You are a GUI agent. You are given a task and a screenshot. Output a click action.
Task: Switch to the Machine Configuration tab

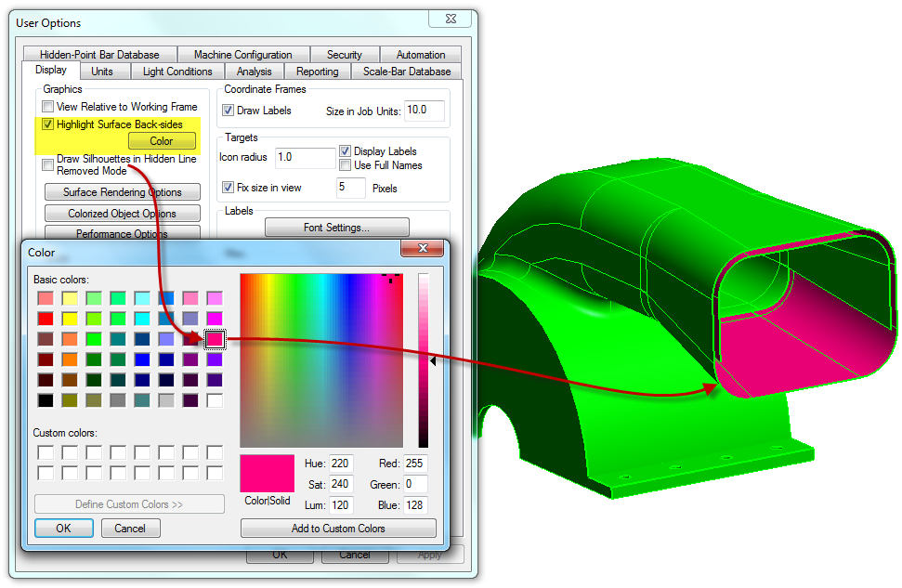point(242,54)
